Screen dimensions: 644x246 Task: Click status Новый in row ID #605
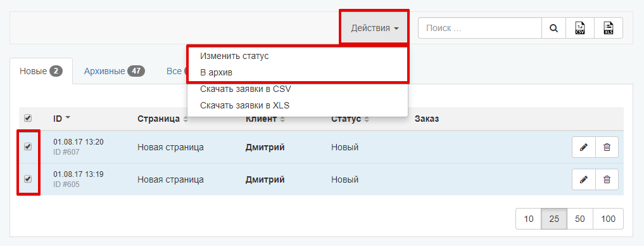[345, 180]
